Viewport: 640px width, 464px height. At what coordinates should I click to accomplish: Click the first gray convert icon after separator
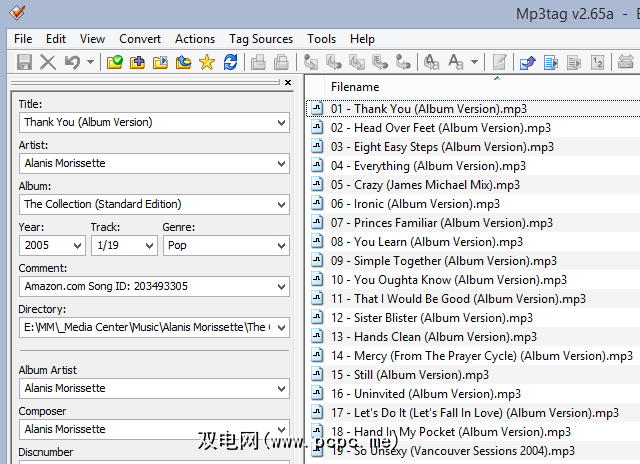(311, 62)
